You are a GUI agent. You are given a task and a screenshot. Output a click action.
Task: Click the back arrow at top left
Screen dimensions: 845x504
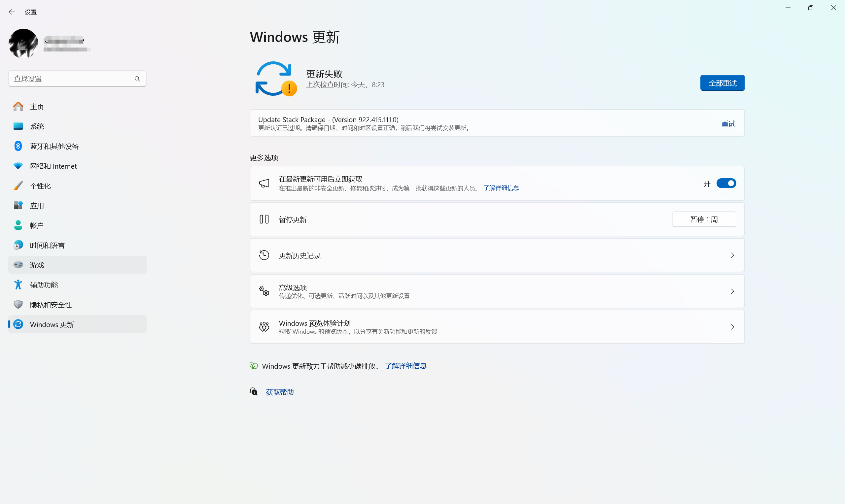tap(12, 12)
